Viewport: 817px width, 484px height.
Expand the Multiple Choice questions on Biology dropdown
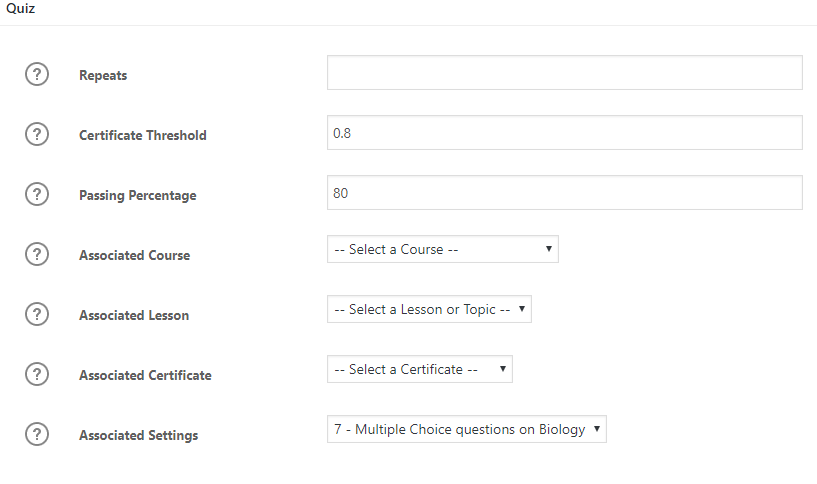point(467,429)
